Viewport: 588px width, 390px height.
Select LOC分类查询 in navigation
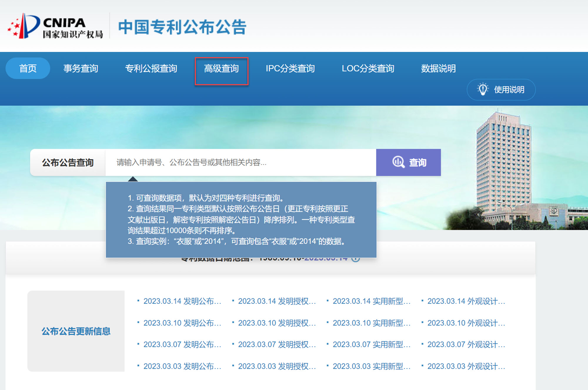(368, 68)
